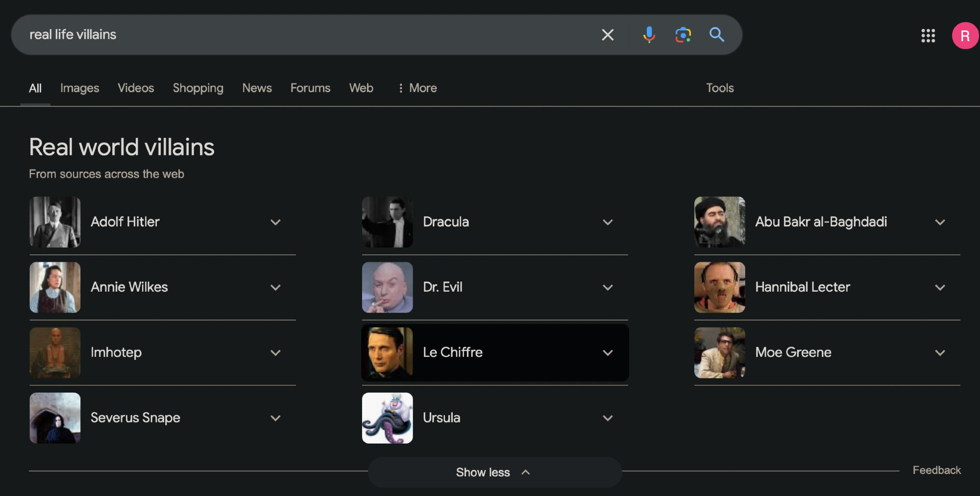Click the Ursula cartoon thumbnail

[387, 418]
